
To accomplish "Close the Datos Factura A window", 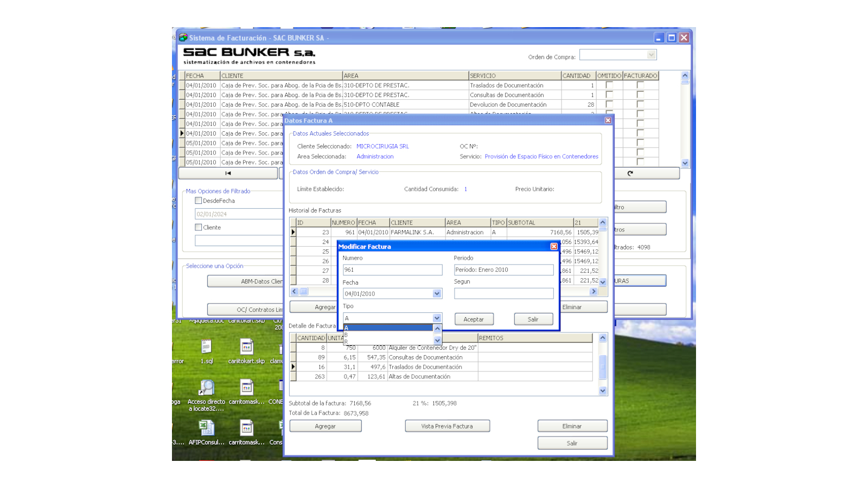I will click(608, 120).
